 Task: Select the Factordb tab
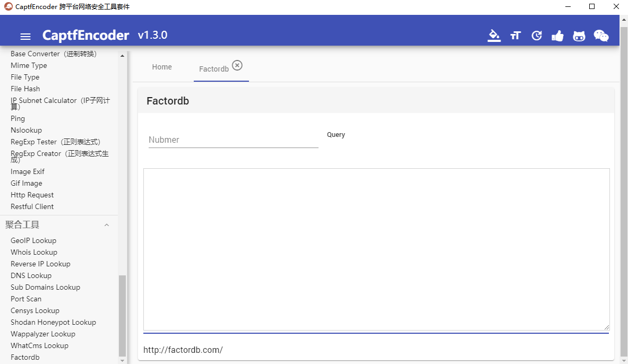tap(214, 69)
